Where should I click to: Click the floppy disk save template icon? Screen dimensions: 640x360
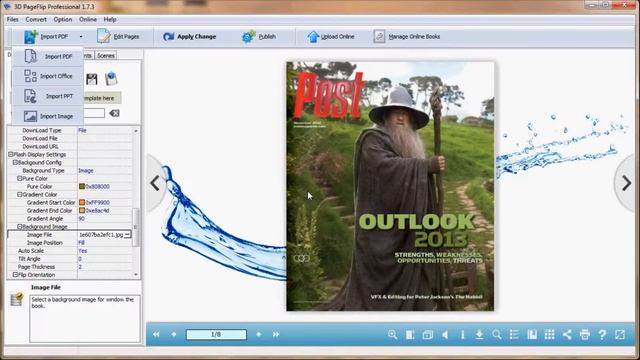[x=92, y=79]
